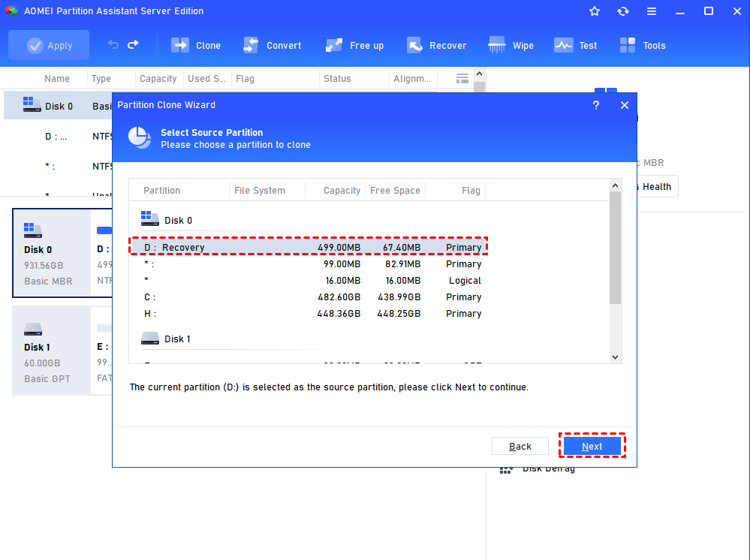This screenshot has width=750, height=560.
Task: Open the Recover tool
Action: coord(437,46)
